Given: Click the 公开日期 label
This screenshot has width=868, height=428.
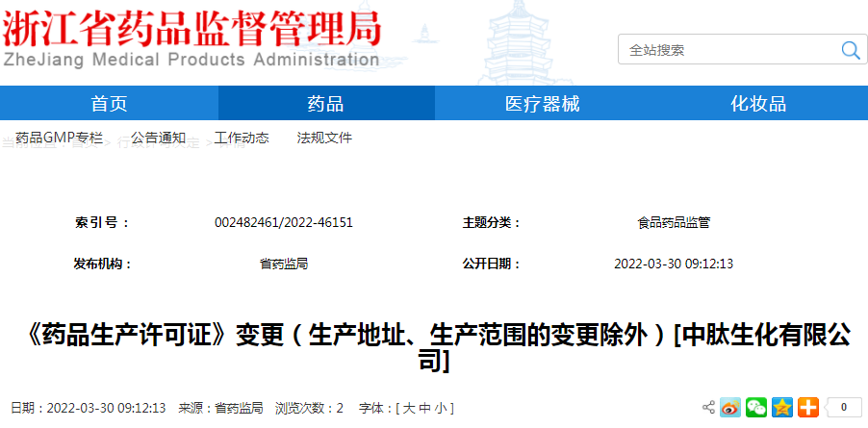Looking at the screenshot, I should pyautogui.click(x=492, y=264).
